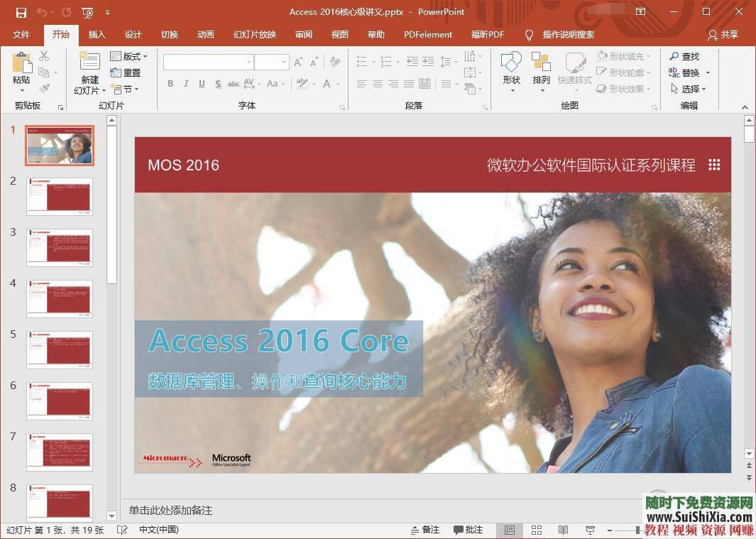
Task: Switch to the 插入 (Insert) ribbon tab
Action: coord(97,34)
